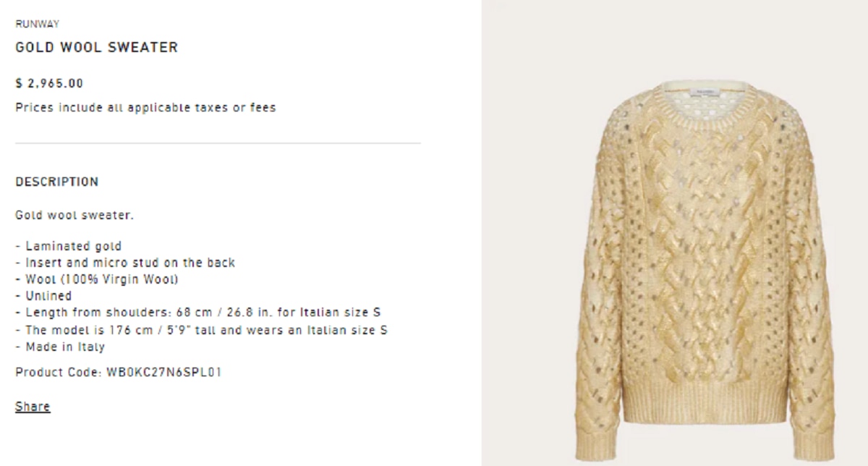The image size is (868, 466).
Task: Click the Share link
Action: [33, 407]
